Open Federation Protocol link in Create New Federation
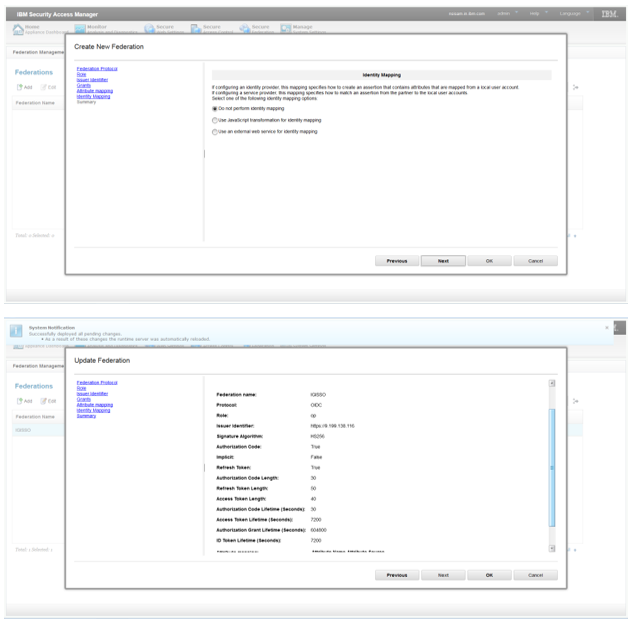This screenshot has height=620, width=631. click(x=97, y=69)
